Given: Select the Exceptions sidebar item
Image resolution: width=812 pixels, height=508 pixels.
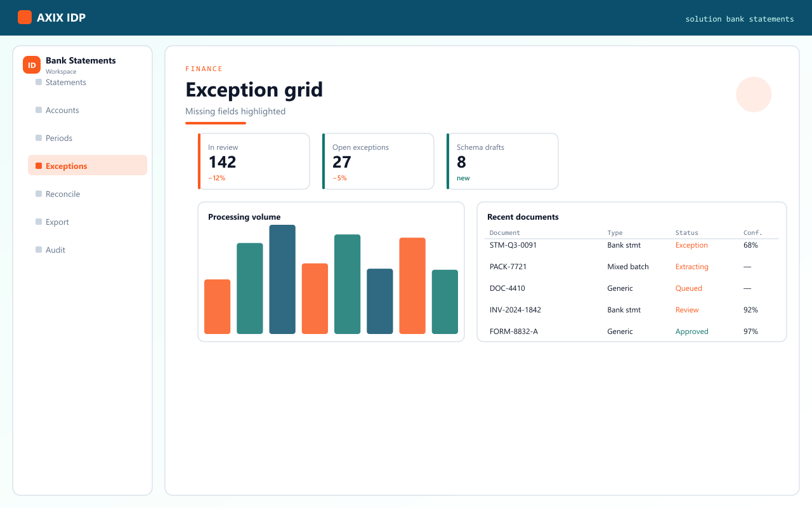Looking at the screenshot, I should [88, 165].
